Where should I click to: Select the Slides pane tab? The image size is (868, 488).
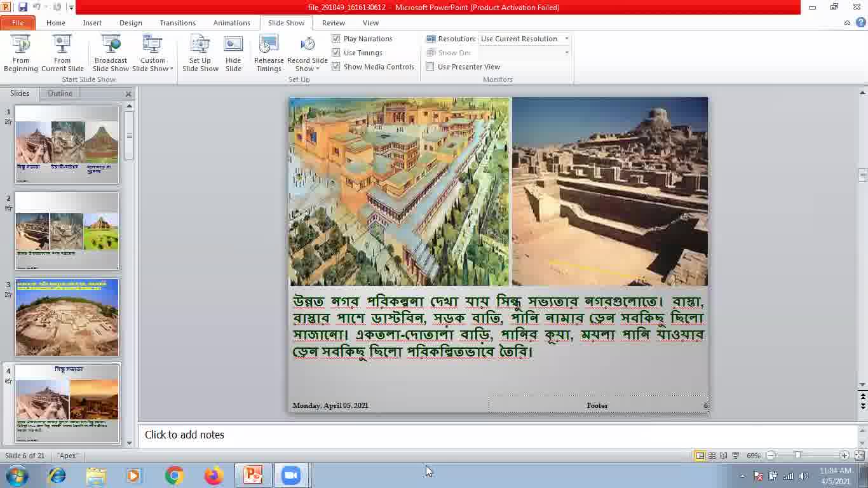pos(20,93)
